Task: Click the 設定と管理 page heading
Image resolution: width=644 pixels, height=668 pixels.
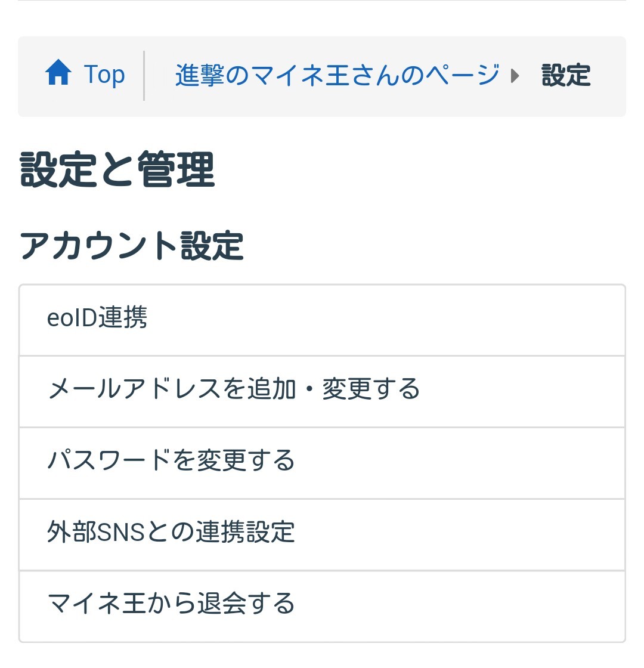Action: tap(117, 171)
